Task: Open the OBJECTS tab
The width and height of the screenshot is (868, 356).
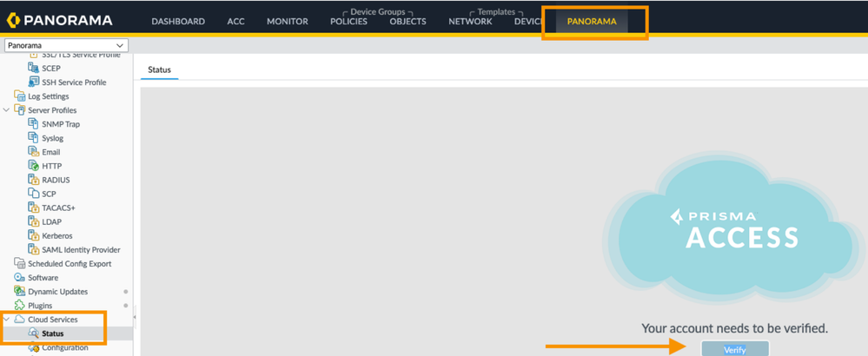Action: 408,22
